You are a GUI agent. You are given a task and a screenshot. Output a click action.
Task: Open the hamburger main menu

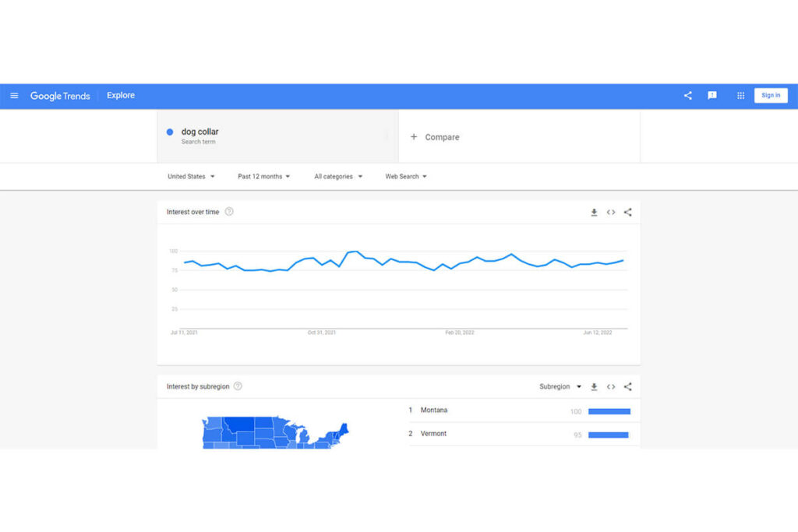click(14, 96)
